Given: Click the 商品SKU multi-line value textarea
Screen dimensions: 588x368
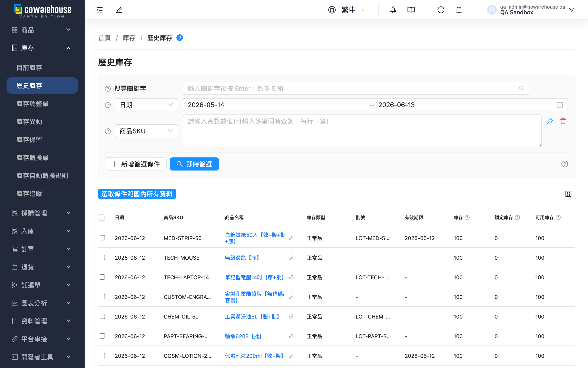Looking at the screenshot, I should pyautogui.click(x=362, y=131).
